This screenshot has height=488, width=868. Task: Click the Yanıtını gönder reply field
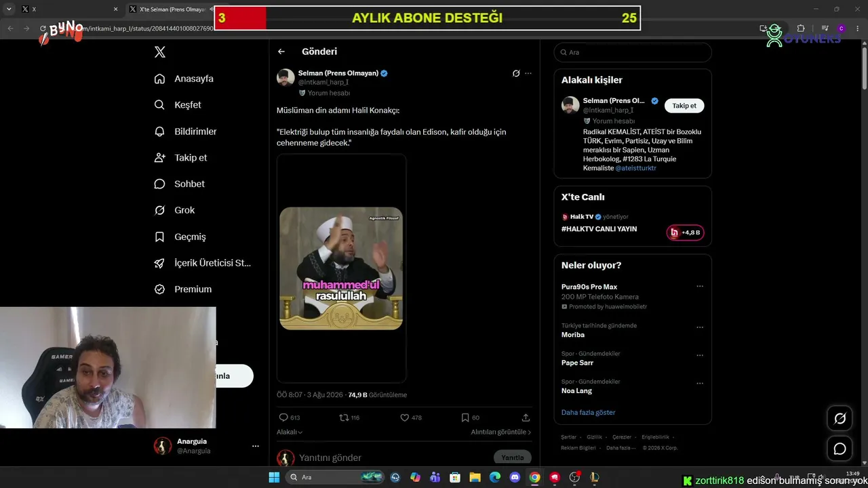393,457
